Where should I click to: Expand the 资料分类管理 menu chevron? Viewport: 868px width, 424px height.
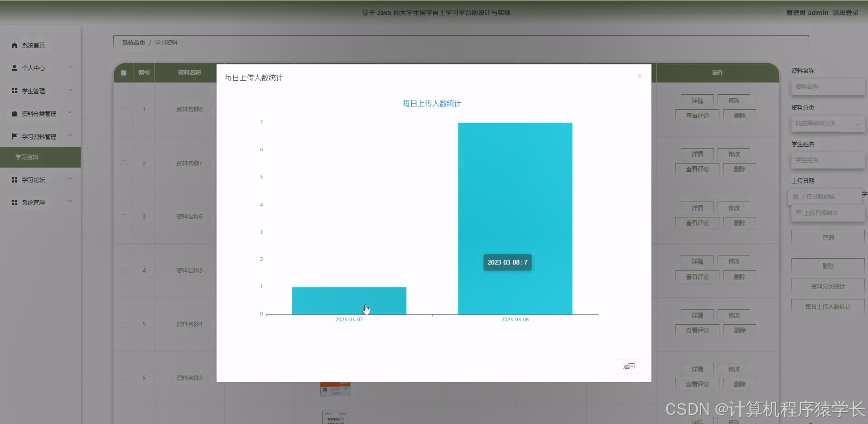[70, 113]
